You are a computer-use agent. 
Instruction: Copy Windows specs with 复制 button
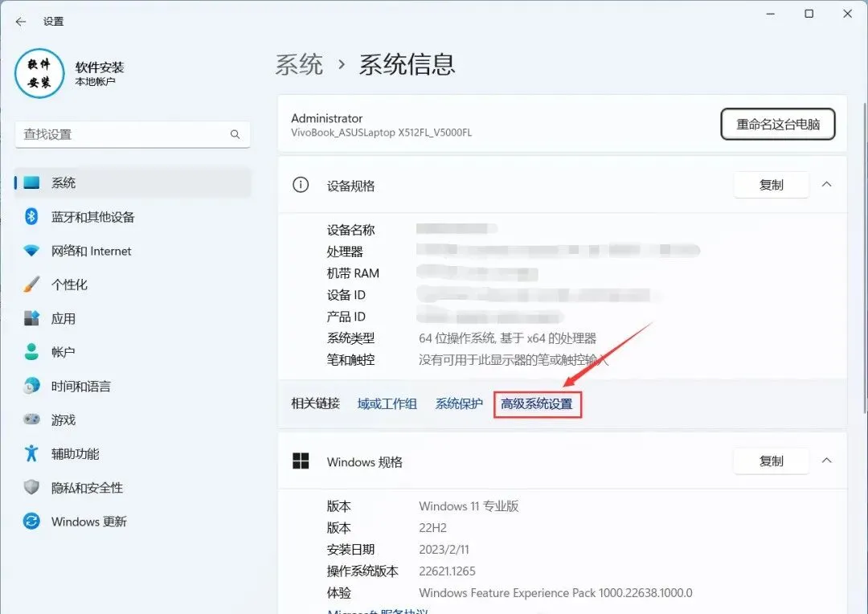tap(771, 460)
